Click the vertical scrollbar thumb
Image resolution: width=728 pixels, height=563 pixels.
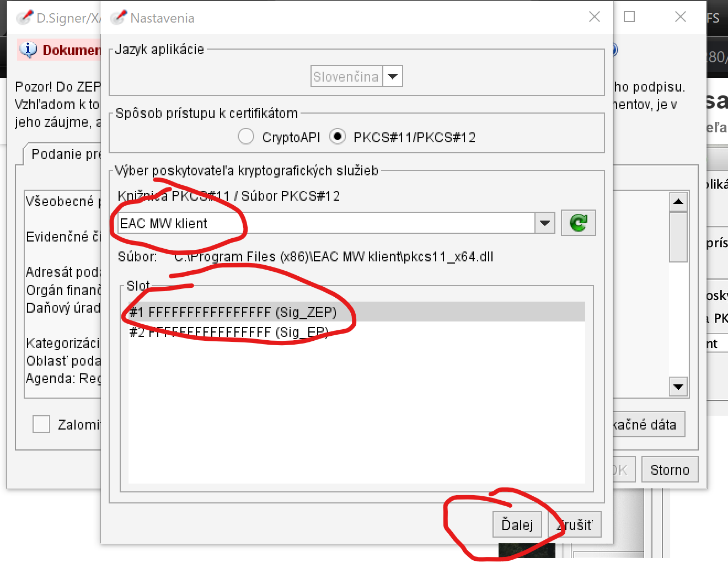(x=678, y=237)
